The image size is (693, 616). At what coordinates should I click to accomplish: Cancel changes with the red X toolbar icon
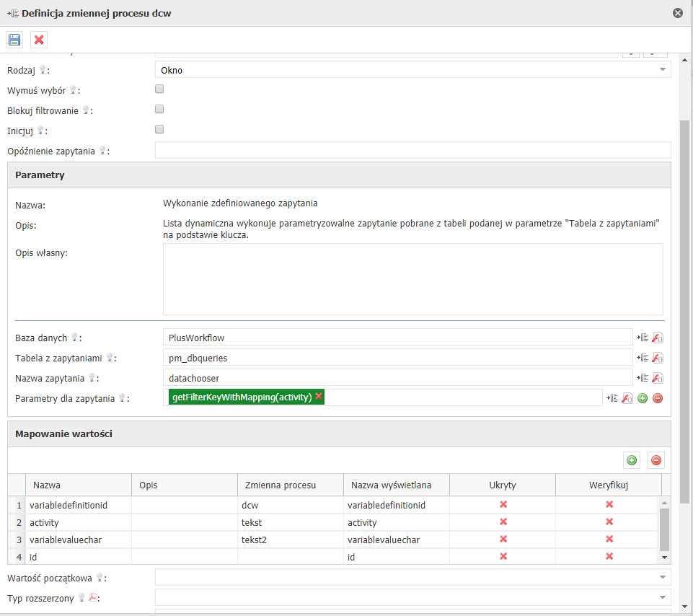click(x=39, y=40)
